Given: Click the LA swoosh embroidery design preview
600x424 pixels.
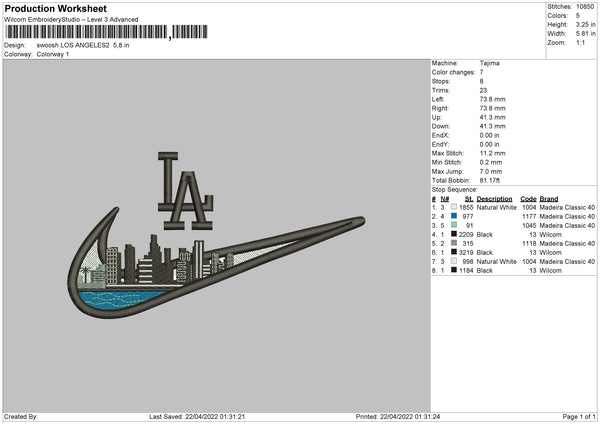Looking at the screenshot, I should pos(217,235).
